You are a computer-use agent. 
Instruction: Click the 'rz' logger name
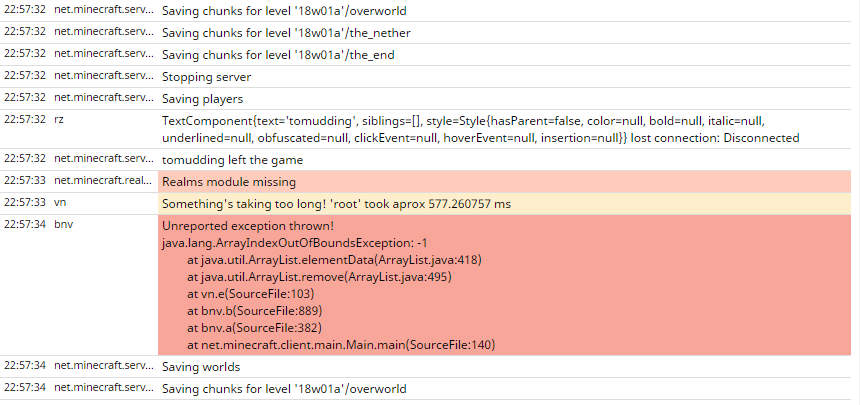(59, 119)
